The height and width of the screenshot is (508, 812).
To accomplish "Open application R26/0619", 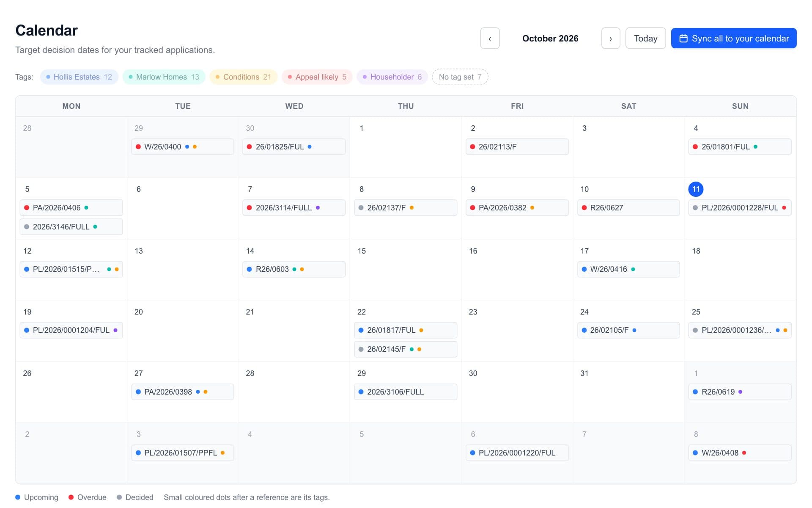I will point(740,392).
